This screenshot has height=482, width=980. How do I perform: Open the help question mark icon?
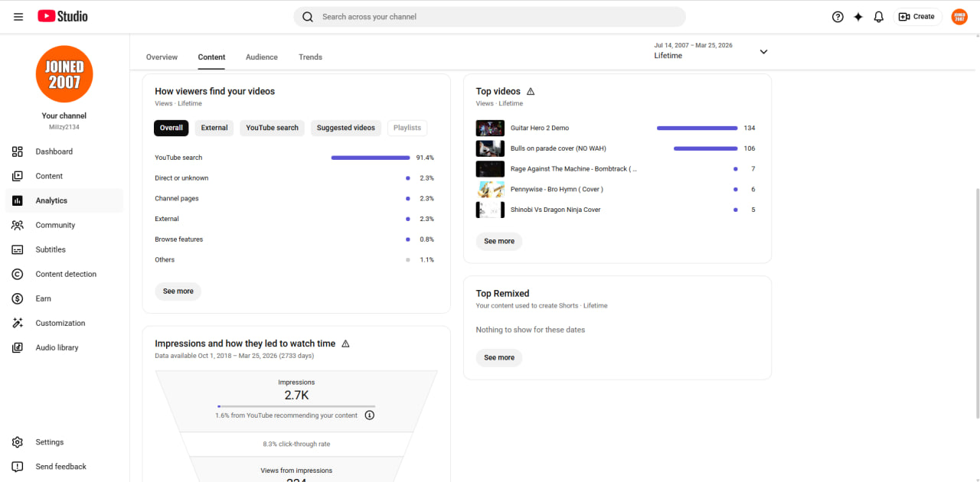tap(838, 17)
